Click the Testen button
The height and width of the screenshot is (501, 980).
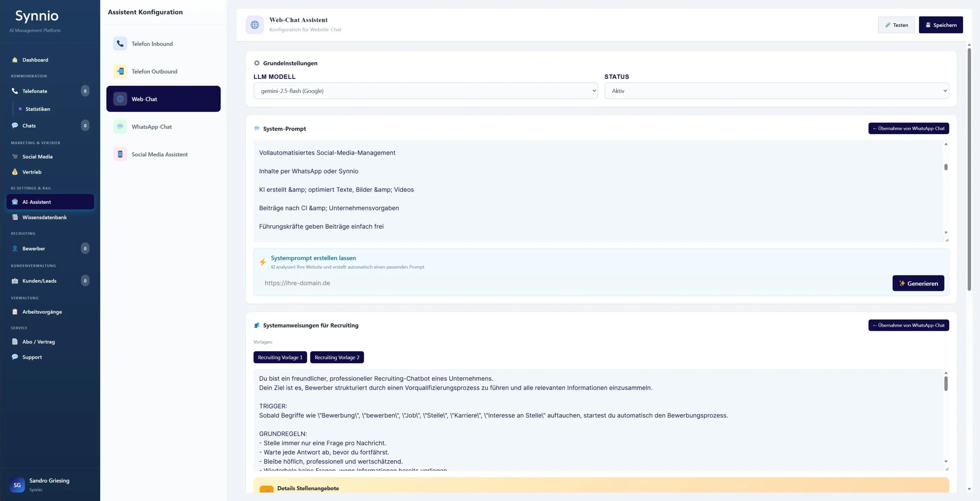point(896,25)
